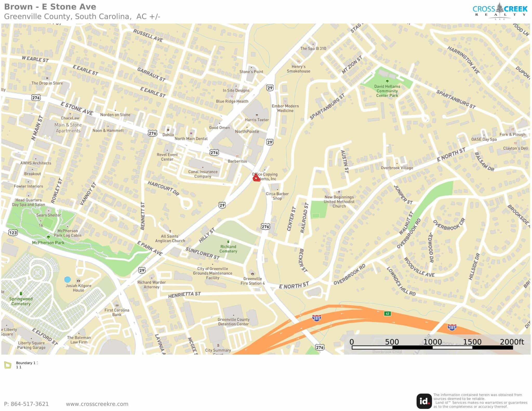Viewport: 532px width, 411px height.
Task: Click the Land id logo badge
Action: [x=424, y=401]
